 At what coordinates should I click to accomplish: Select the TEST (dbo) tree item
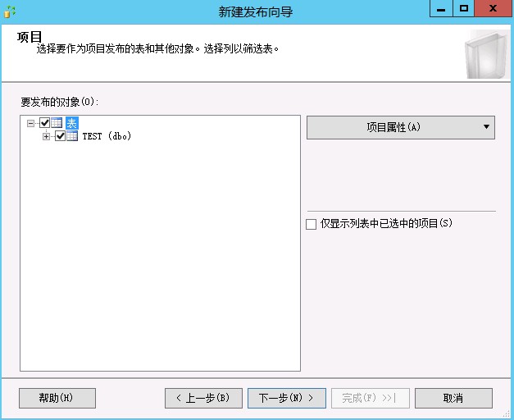(x=107, y=136)
